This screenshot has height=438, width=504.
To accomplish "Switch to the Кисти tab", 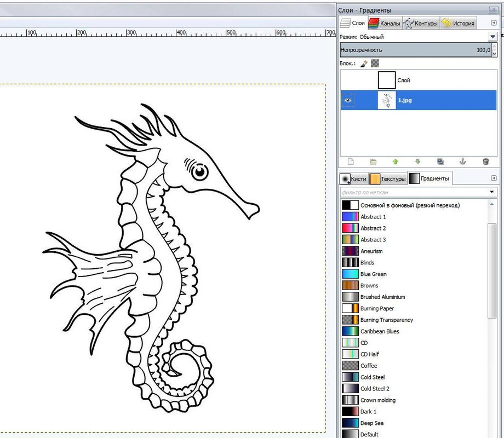I will tap(353, 178).
